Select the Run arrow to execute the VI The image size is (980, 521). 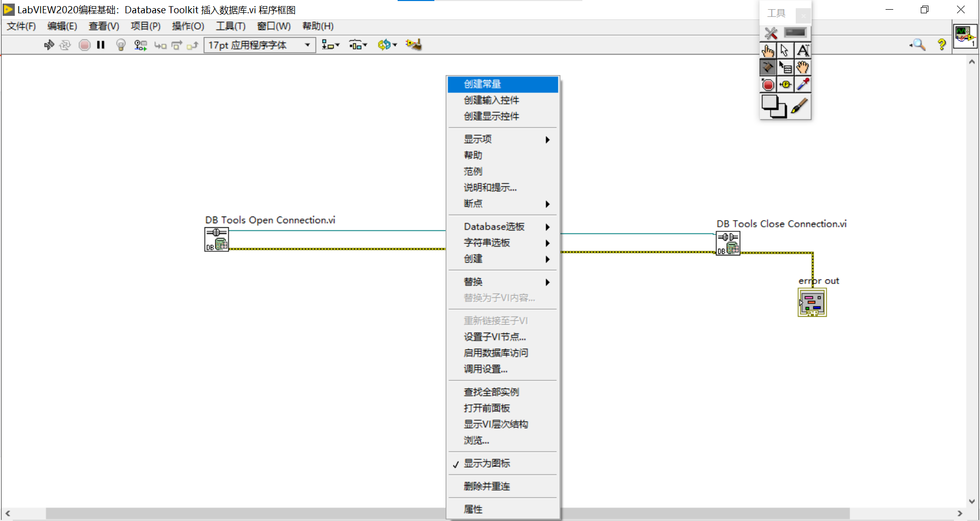click(x=49, y=45)
